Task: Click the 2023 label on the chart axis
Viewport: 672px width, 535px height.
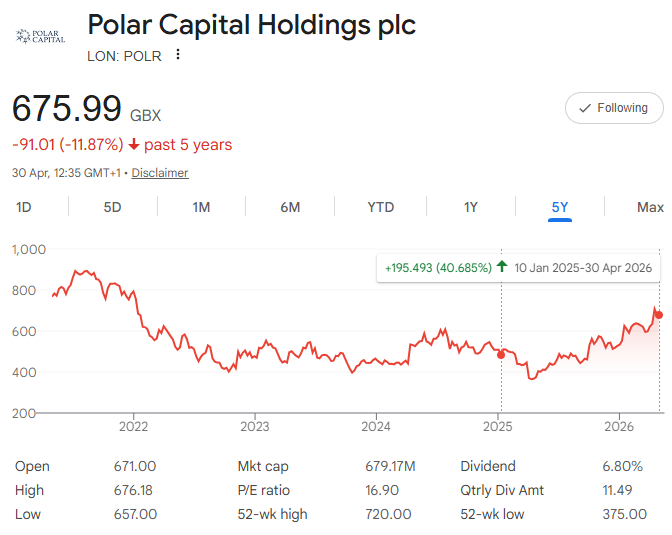Action: pos(255,427)
